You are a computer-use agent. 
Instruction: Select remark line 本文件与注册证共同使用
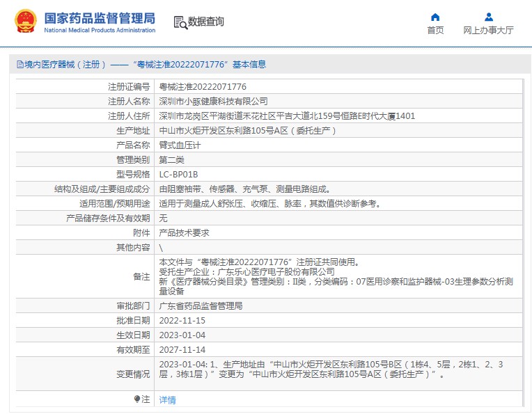(x=259, y=262)
